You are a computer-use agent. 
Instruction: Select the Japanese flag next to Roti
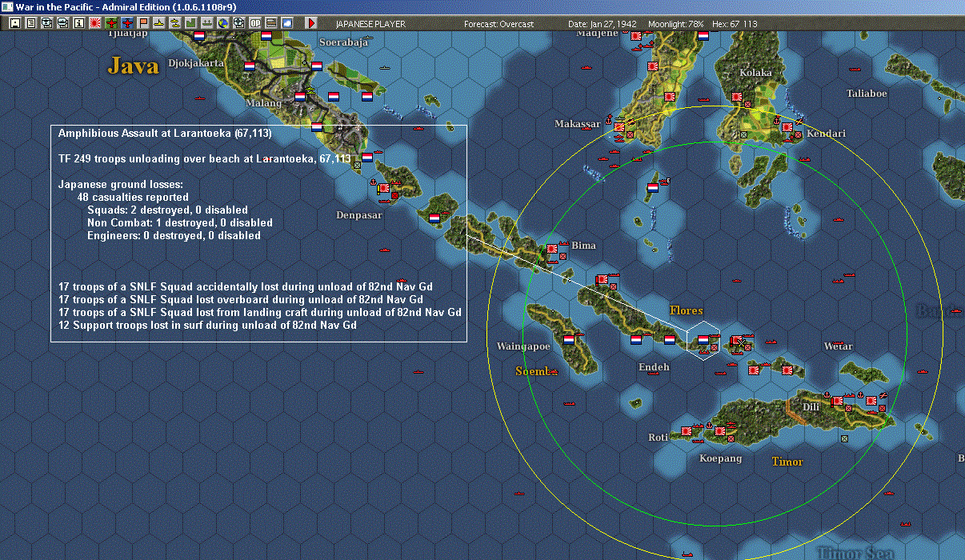click(x=686, y=430)
